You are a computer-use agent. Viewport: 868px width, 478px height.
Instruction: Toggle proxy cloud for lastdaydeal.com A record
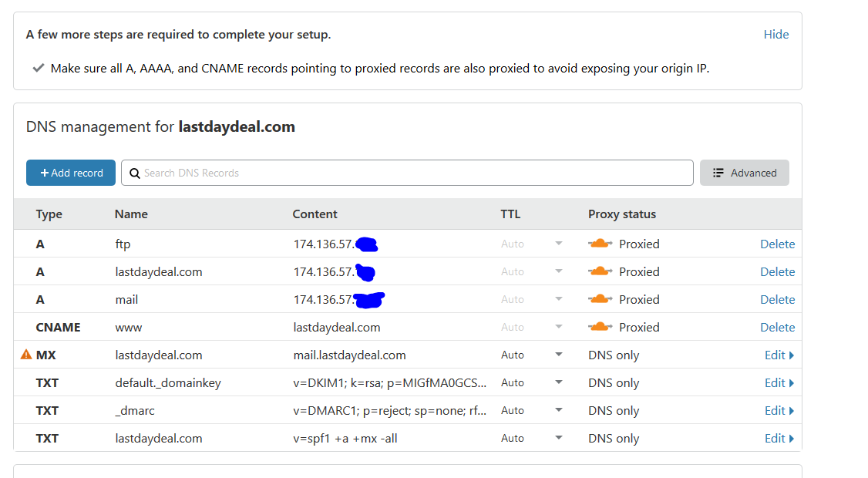tap(600, 271)
